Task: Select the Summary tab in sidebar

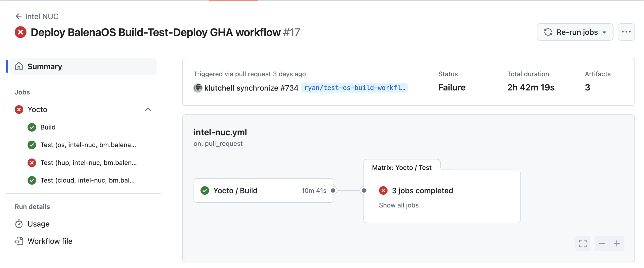Action: [x=83, y=66]
